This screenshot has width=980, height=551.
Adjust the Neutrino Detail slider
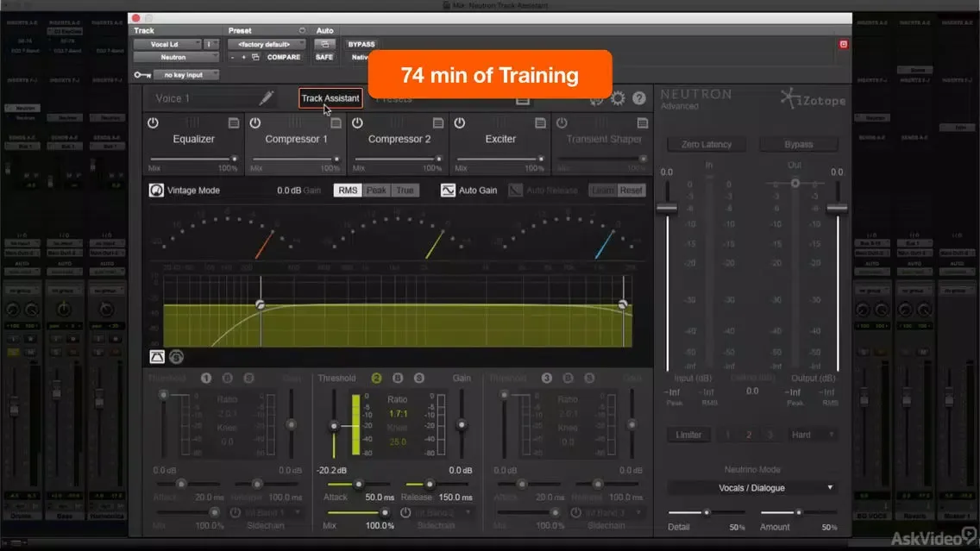707,512
